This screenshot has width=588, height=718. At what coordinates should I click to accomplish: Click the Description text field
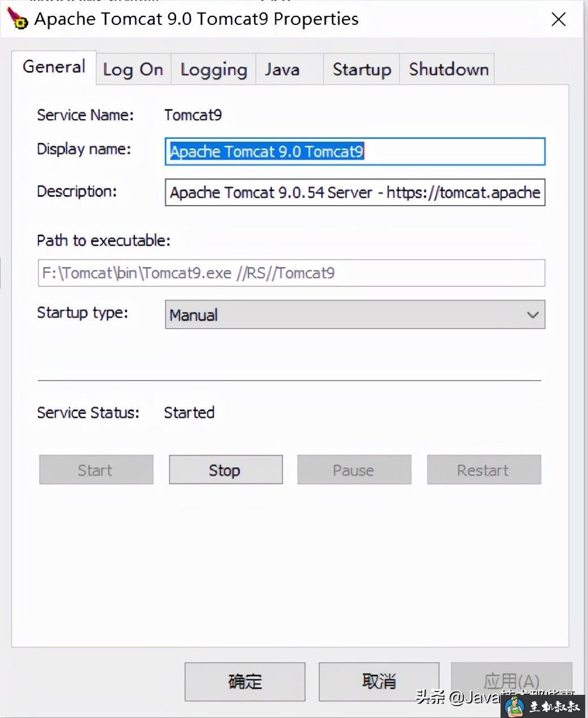pyautogui.click(x=355, y=192)
